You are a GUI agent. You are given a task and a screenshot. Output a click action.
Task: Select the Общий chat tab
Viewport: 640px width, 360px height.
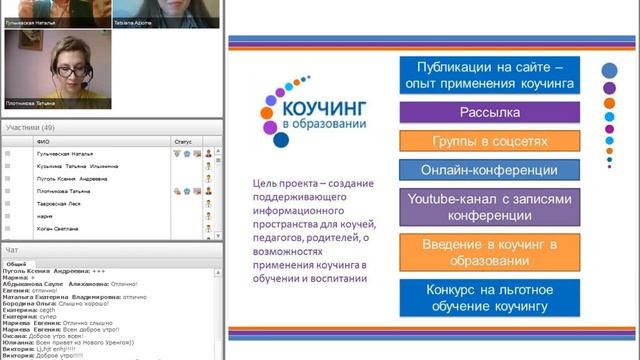(x=16, y=264)
